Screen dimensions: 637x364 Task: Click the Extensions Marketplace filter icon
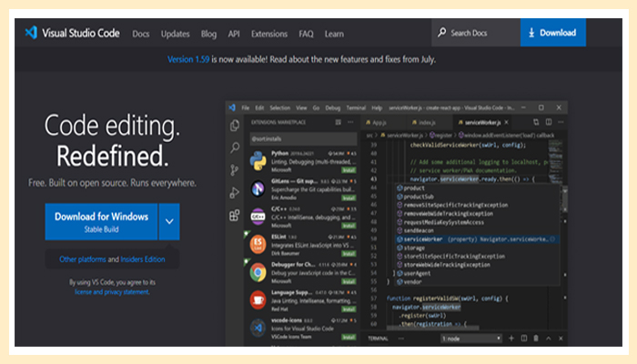[x=338, y=122]
